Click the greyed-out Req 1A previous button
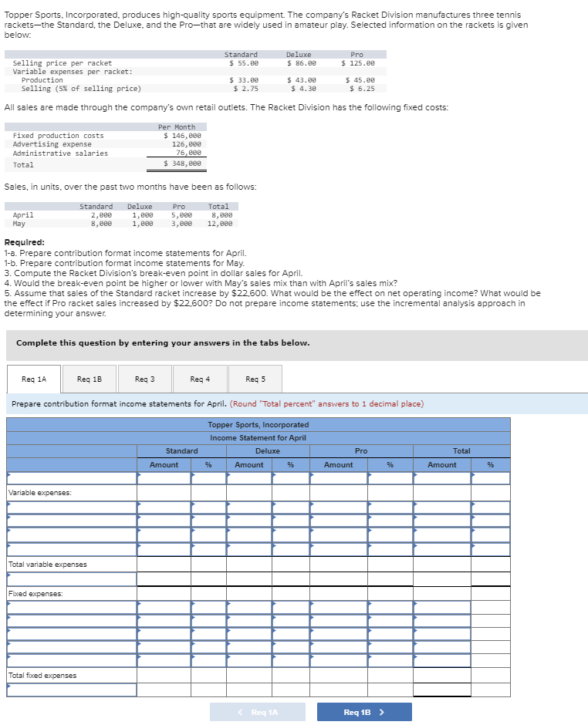The image size is (588, 725). click(x=258, y=712)
